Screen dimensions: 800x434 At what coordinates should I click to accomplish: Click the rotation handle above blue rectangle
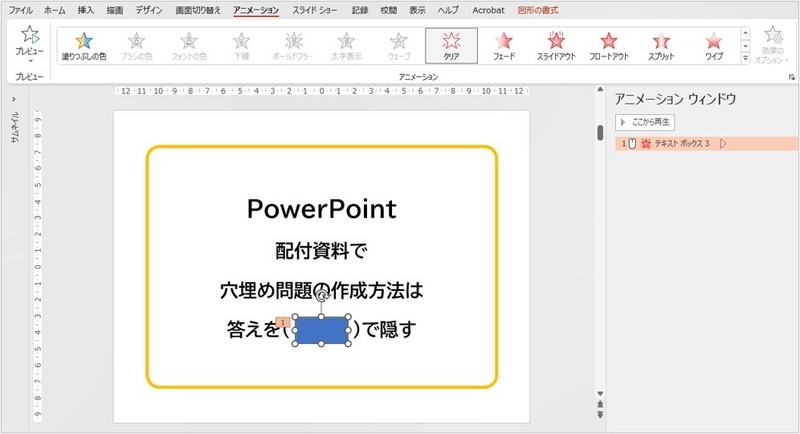321,295
